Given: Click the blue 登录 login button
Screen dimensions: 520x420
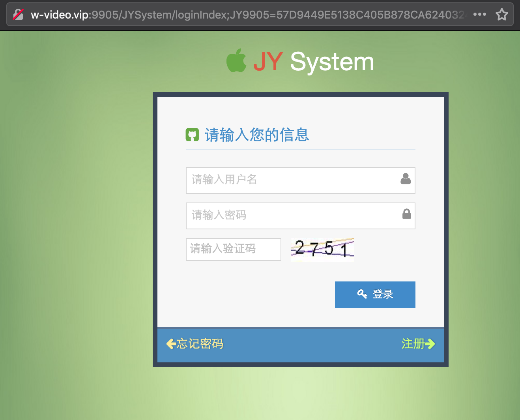Looking at the screenshot, I should point(375,295).
